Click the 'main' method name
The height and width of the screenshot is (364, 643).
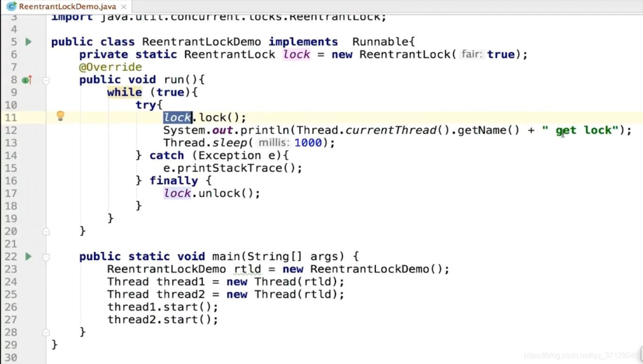(x=226, y=256)
